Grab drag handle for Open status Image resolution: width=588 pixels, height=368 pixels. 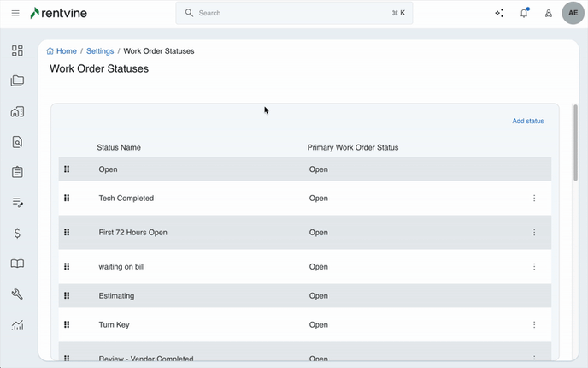click(x=67, y=169)
